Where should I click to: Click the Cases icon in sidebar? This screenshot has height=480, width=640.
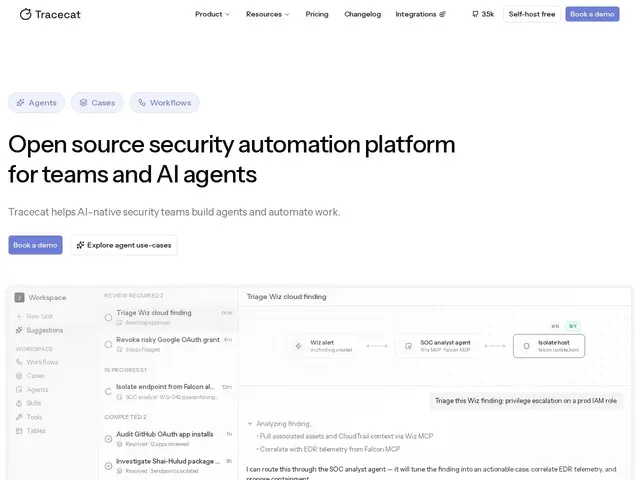[x=19, y=376]
